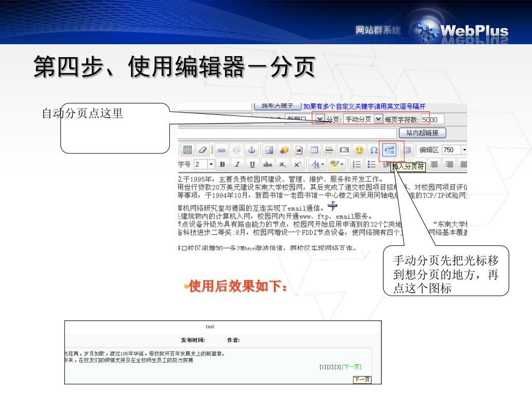Open the 新窗口 window target dropdown
This screenshot has width=532, height=399.
(304, 119)
